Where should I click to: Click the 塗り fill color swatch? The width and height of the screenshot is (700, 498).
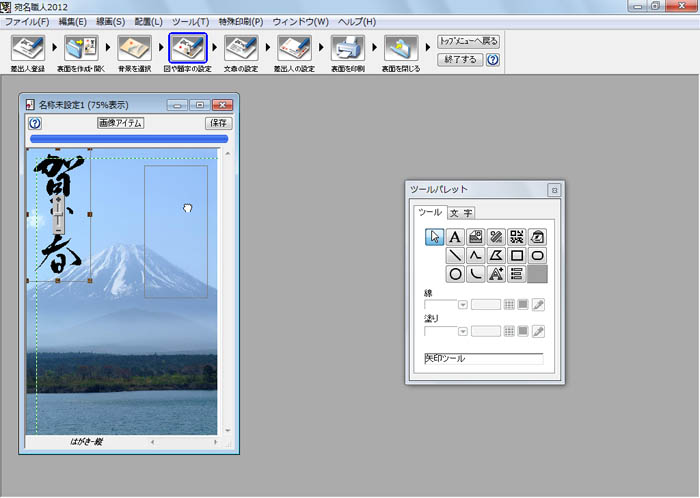[523, 331]
